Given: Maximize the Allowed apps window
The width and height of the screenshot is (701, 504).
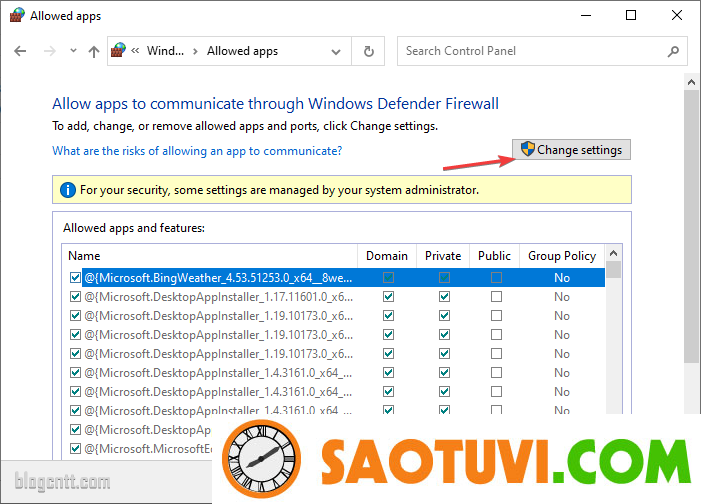Looking at the screenshot, I should pos(631,15).
